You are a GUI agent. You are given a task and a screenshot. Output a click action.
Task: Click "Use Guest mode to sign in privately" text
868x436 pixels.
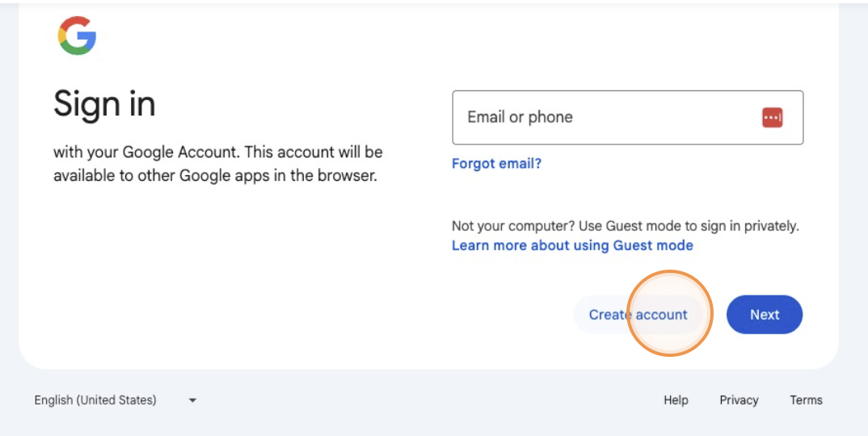point(689,226)
